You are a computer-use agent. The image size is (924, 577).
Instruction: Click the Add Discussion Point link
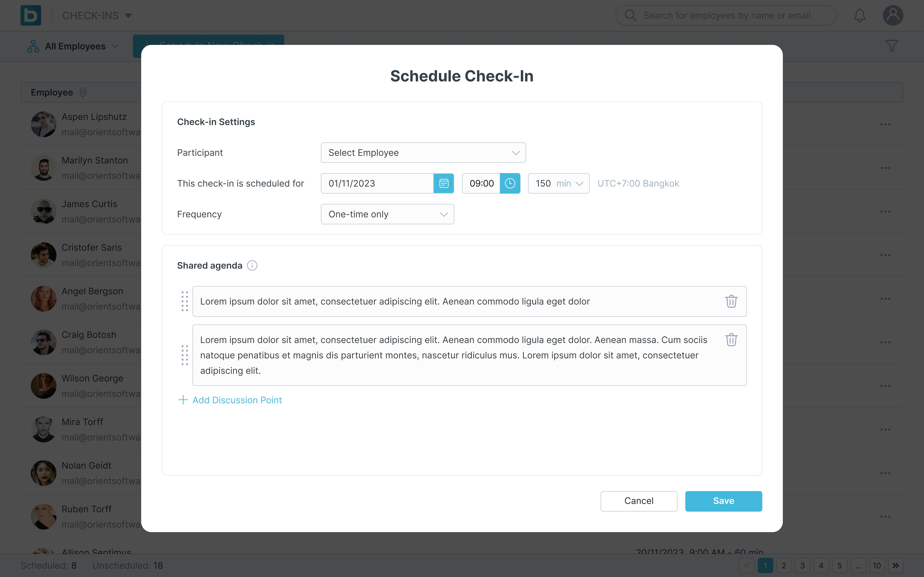click(x=230, y=400)
